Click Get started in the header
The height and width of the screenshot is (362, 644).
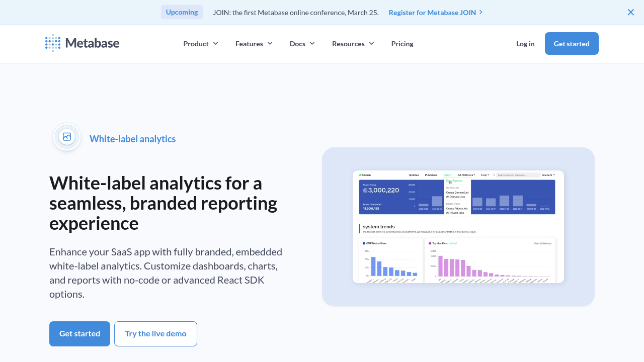[572, 44]
